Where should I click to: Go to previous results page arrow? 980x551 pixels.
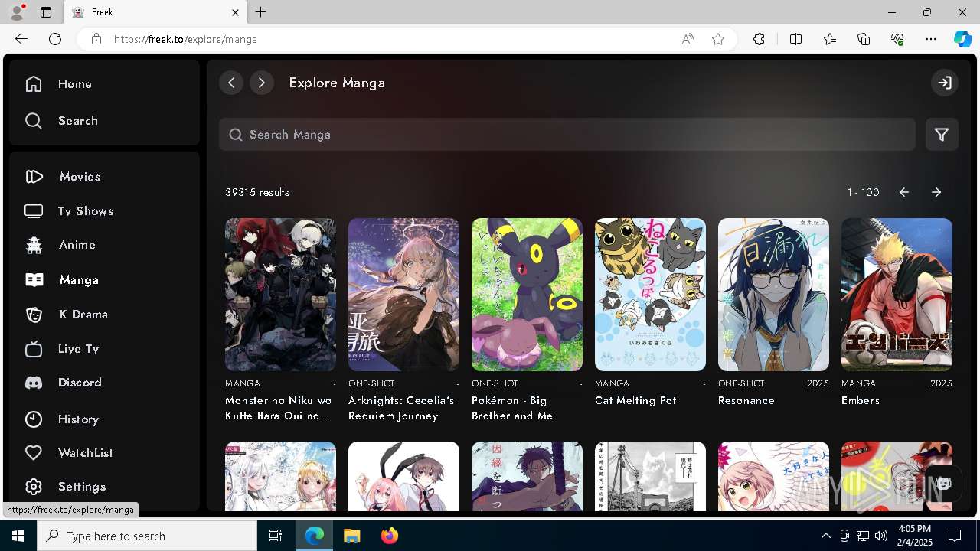point(904,192)
